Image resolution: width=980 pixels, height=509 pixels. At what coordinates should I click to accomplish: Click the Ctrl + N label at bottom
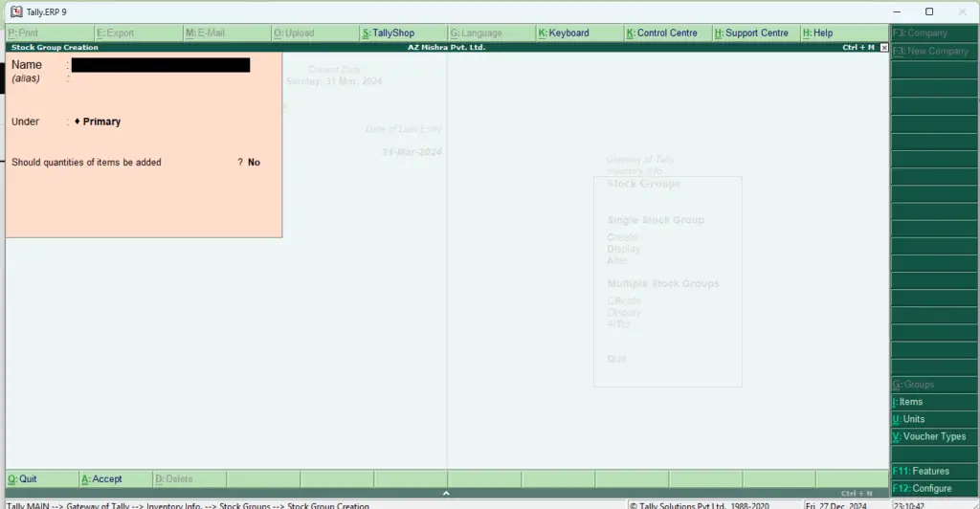pyautogui.click(x=857, y=494)
